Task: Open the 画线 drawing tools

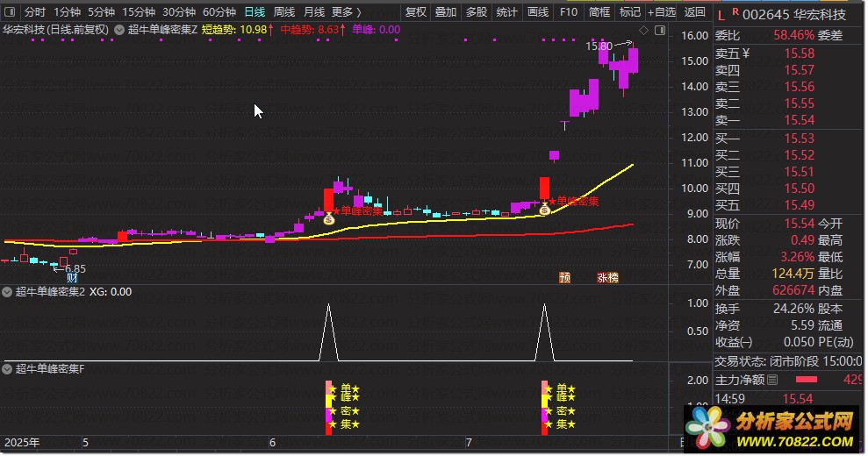Action: coord(537,11)
